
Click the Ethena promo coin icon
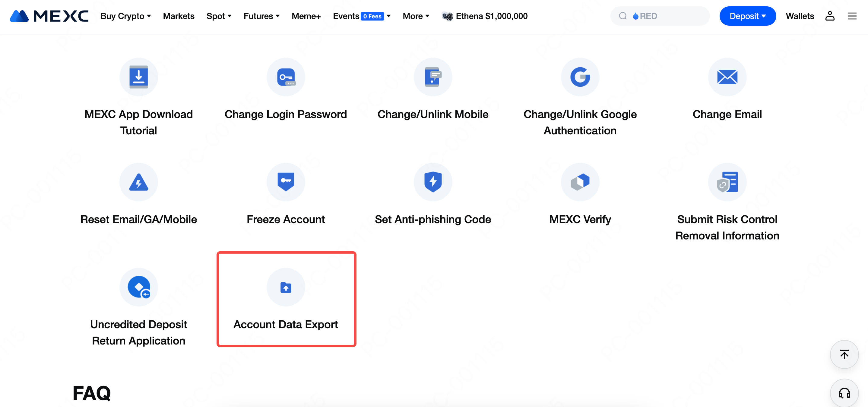(447, 16)
